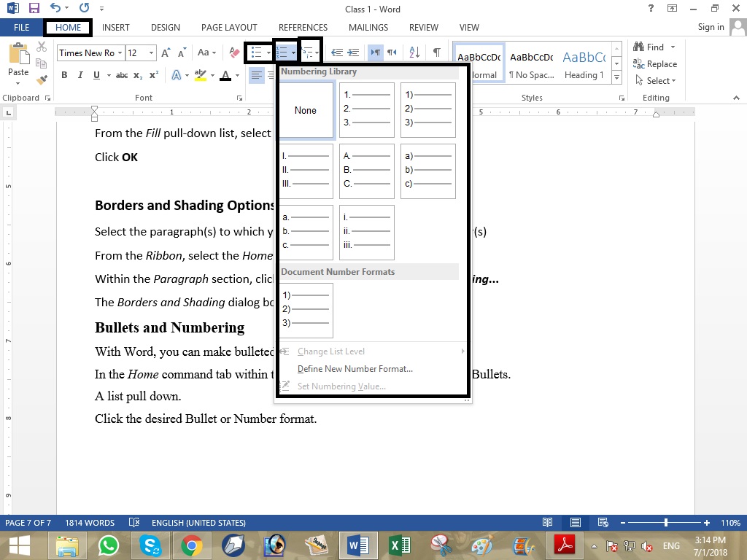The height and width of the screenshot is (560, 747).
Task: Click the zoom slider handle
Action: (x=665, y=523)
